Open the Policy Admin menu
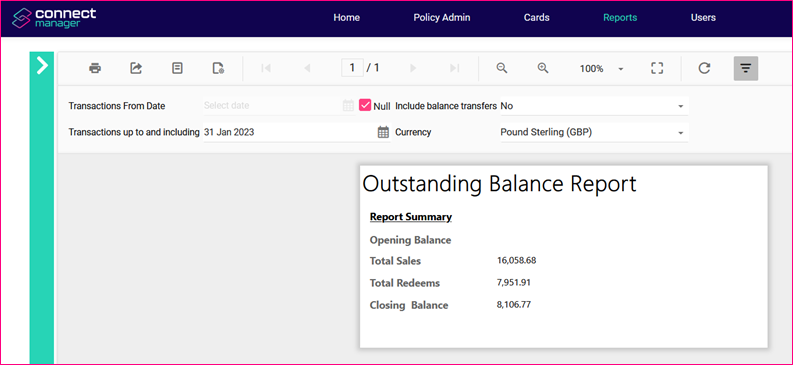The image size is (793, 365). coord(442,18)
